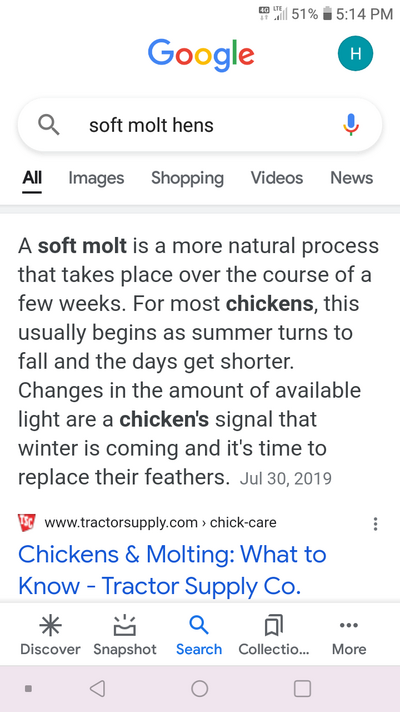
Task: Open the More three-dots icon
Action: coord(349,626)
